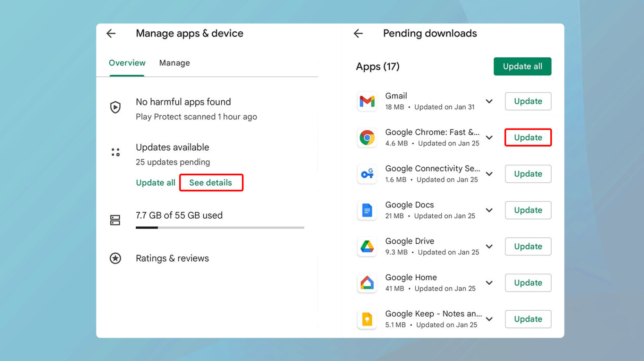Go back from Pending downloads
This screenshot has width=644, height=361.
[x=358, y=33]
